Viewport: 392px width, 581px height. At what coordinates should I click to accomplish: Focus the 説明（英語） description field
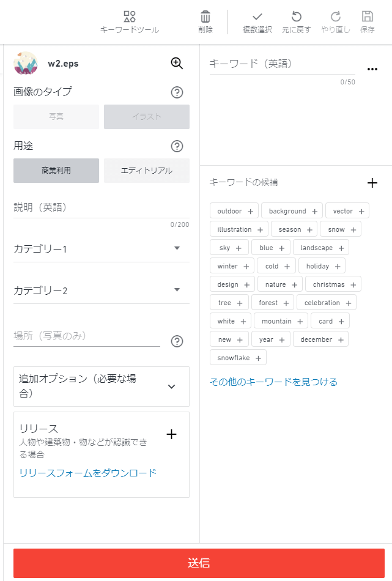tap(102, 208)
